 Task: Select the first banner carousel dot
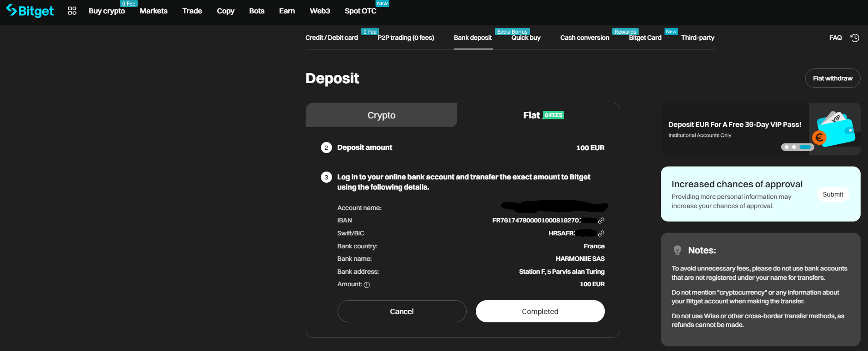point(787,147)
